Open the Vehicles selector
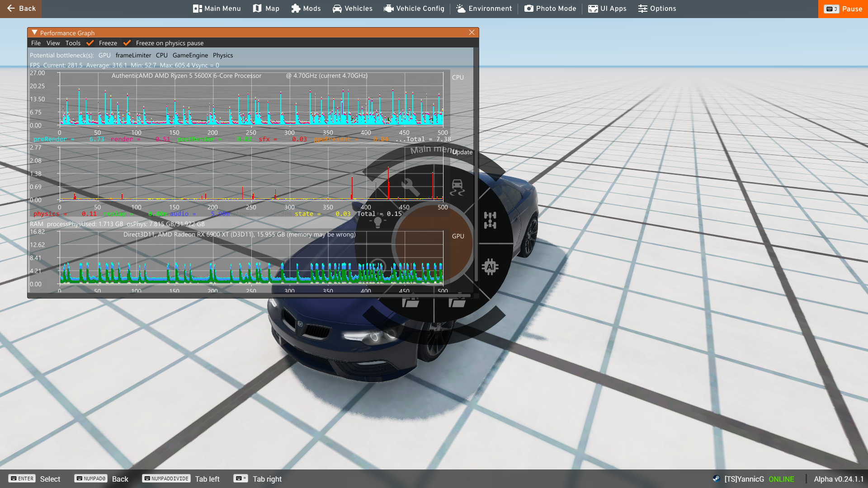868x488 pixels. (x=353, y=9)
